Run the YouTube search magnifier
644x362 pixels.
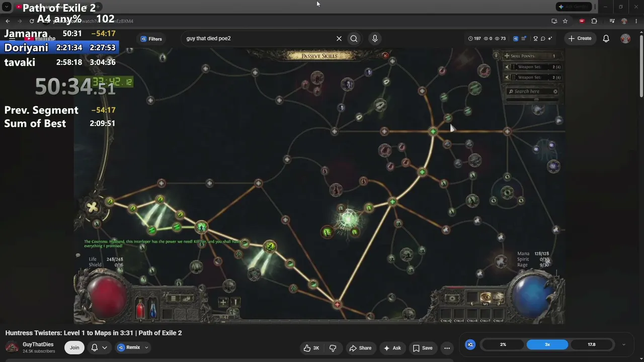click(x=354, y=39)
